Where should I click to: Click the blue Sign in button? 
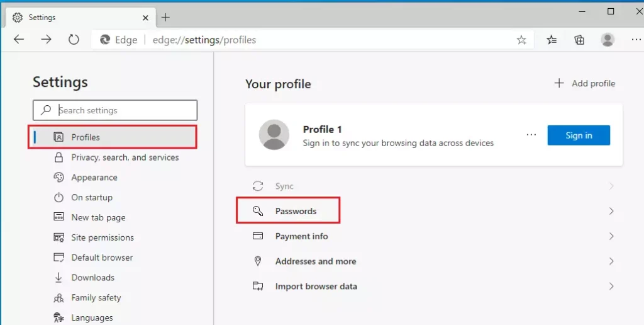pyautogui.click(x=579, y=135)
